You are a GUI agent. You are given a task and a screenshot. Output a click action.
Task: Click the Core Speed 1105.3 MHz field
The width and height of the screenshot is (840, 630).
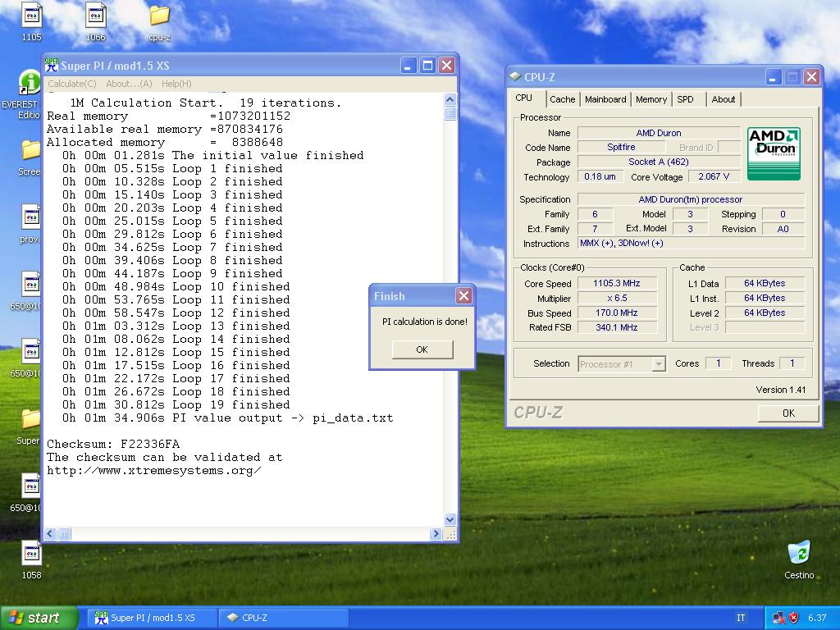tap(617, 283)
